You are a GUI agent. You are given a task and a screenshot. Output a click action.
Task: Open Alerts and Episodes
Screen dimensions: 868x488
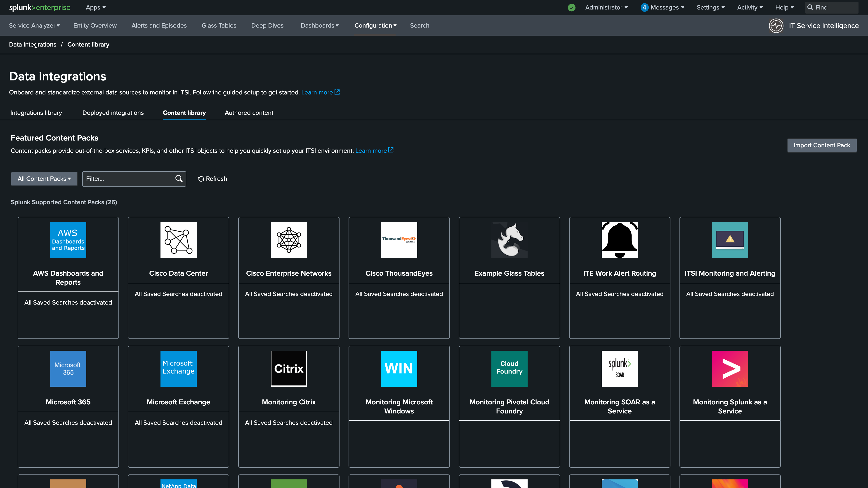point(159,26)
